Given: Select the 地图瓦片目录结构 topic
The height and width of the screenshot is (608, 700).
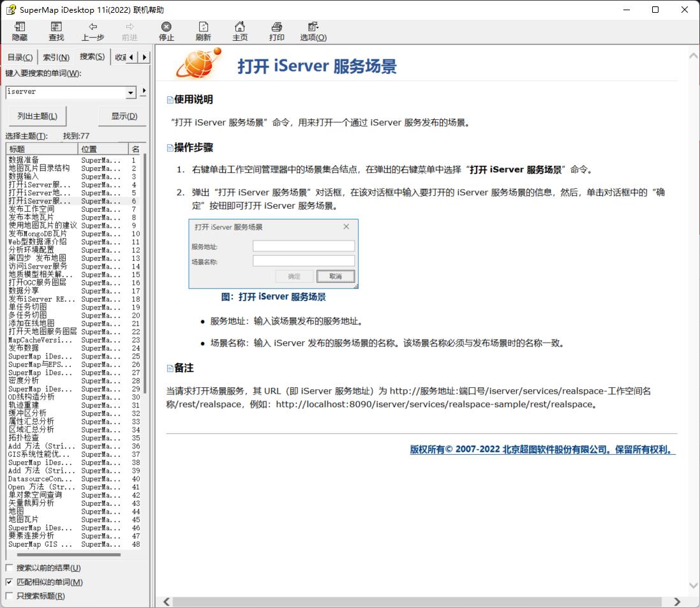Looking at the screenshot, I should coord(40,168).
